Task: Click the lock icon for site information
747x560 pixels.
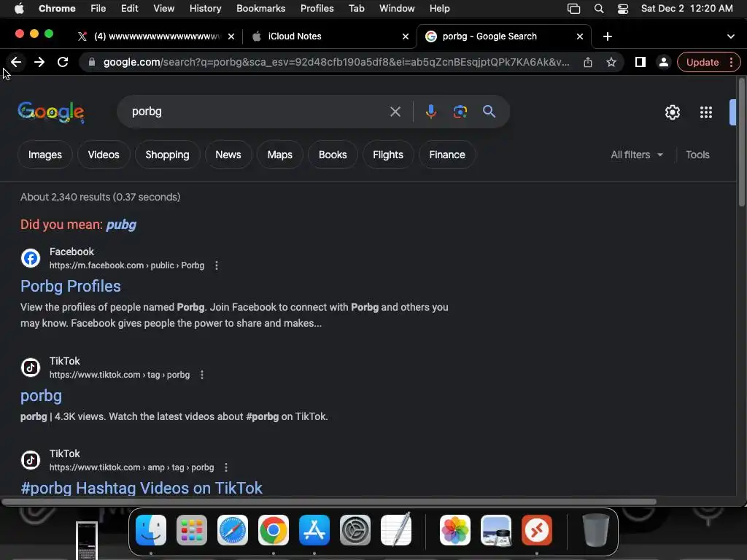Action: coord(92,62)
